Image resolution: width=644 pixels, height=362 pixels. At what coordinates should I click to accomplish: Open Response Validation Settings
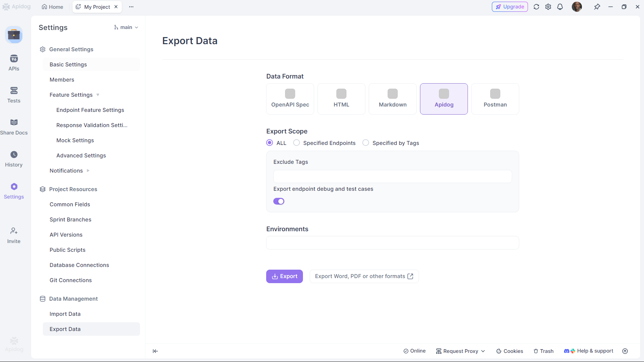(91, 125)
